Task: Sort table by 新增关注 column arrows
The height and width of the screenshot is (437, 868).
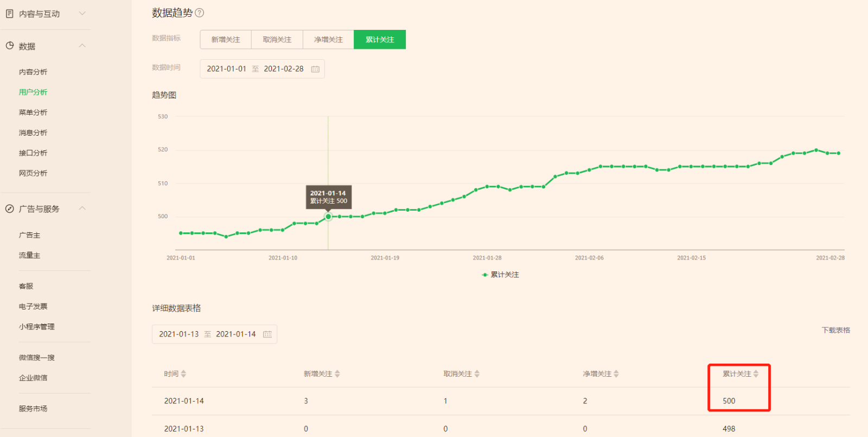Action: (x=337, y=374)
